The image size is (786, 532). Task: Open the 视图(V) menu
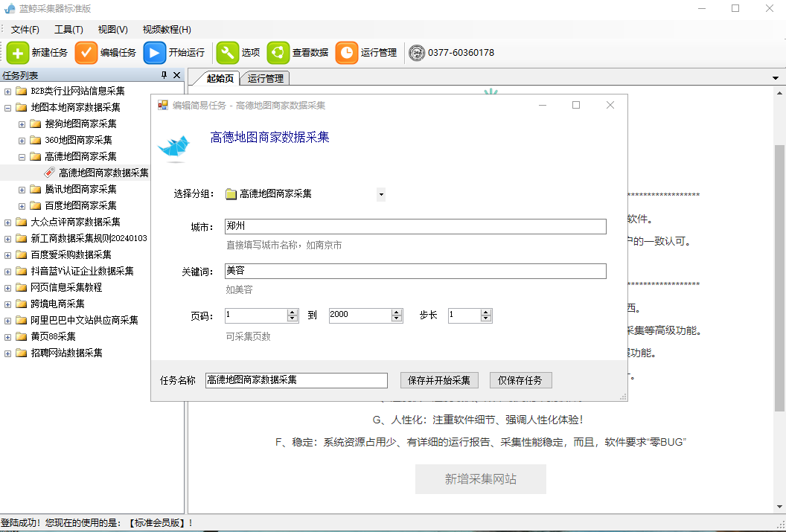113,30
